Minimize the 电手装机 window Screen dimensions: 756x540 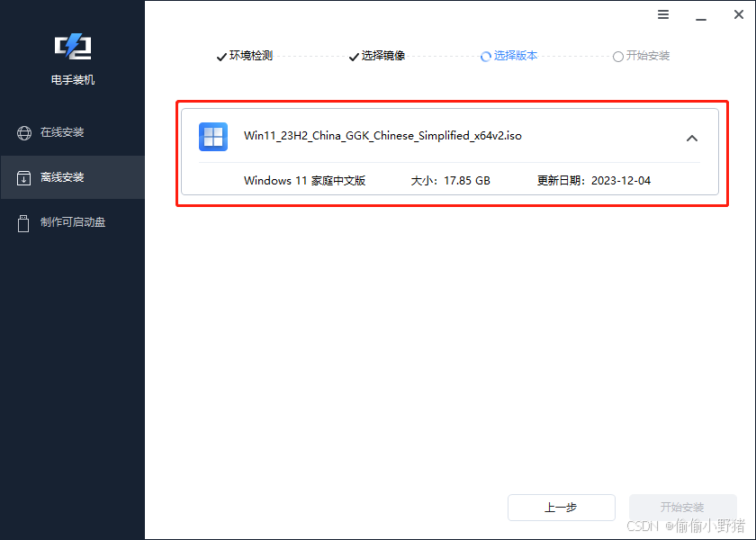point(701,19)
